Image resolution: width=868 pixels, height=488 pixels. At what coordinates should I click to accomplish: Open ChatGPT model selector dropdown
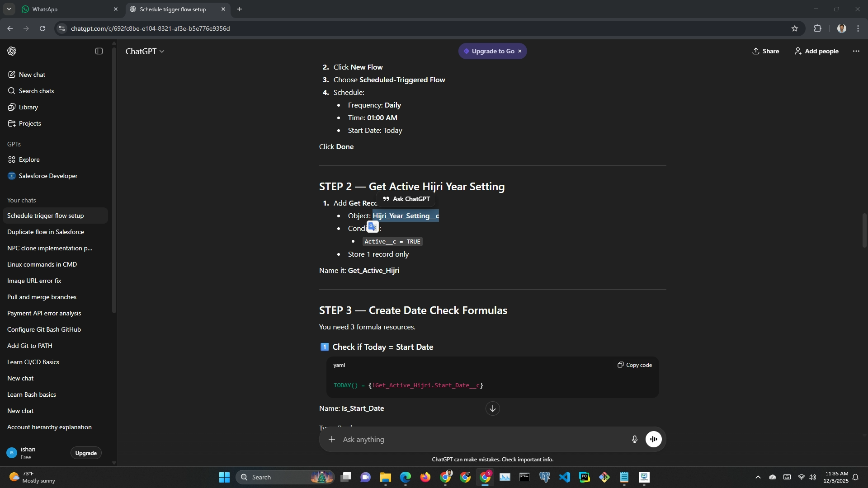[145, 52]
